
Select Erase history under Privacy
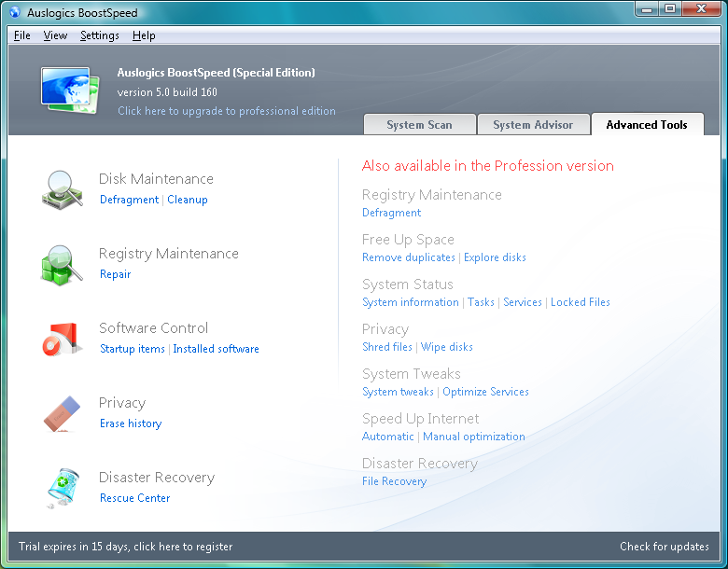pos(131,423)
